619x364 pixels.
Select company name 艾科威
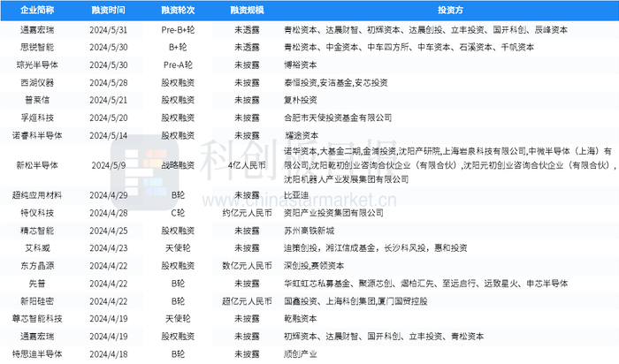pyautogui.click(x=37, y=248)
